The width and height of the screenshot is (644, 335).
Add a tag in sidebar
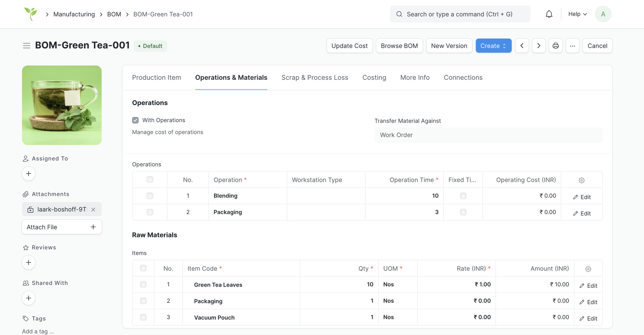tap(38, 331)
